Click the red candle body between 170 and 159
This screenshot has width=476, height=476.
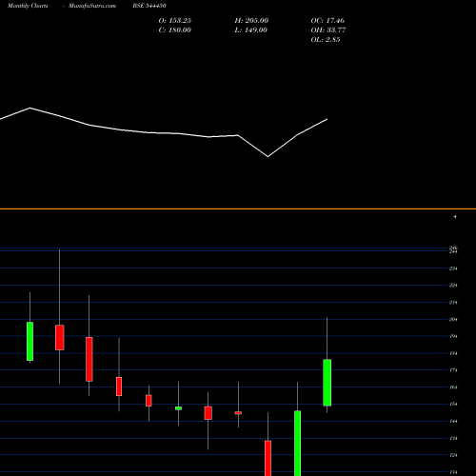coord(119,387)
